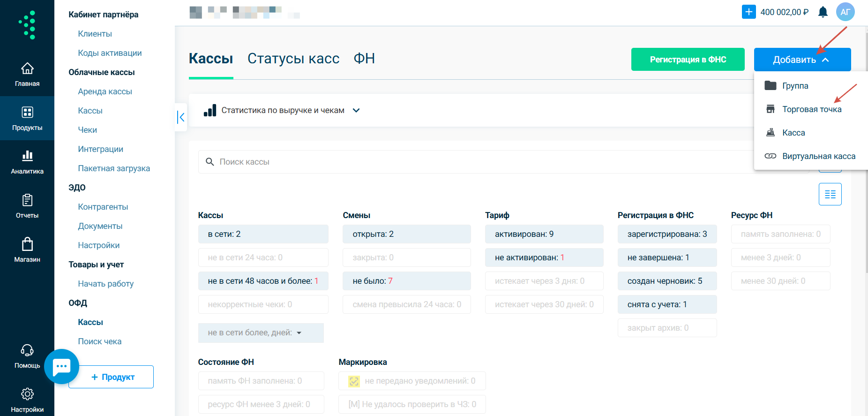
Task: Click the notifications bell icon
Action: tap(823, 12)
